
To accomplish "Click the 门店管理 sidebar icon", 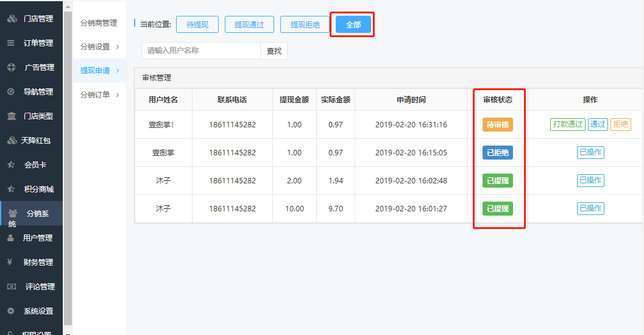I will [x=12, y=18].
